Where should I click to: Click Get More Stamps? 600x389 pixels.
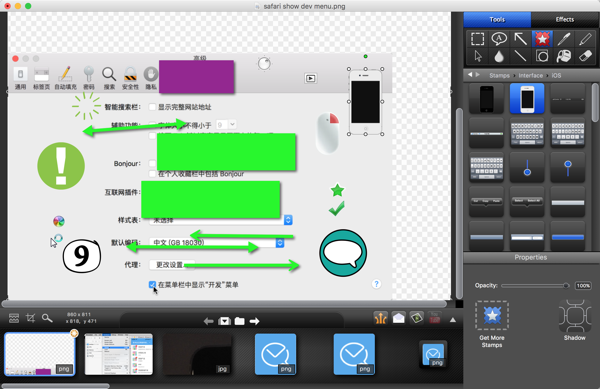pyautogui.click(x=492, y=324)
